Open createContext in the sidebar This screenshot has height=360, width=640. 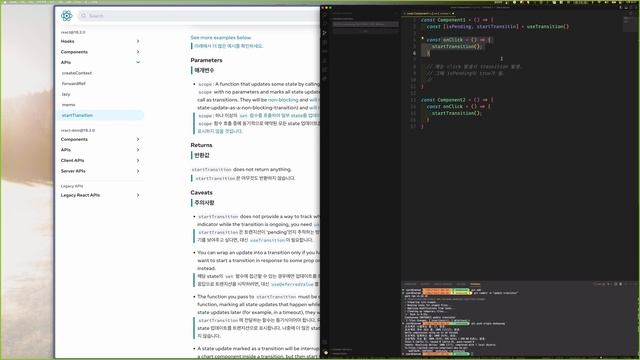click(x=77, y=73)
